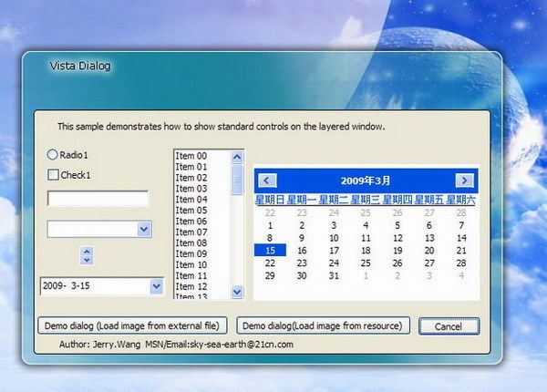Pick March 25 in the calendar
This screenshot has width=547, height=392.
[366, 263]
